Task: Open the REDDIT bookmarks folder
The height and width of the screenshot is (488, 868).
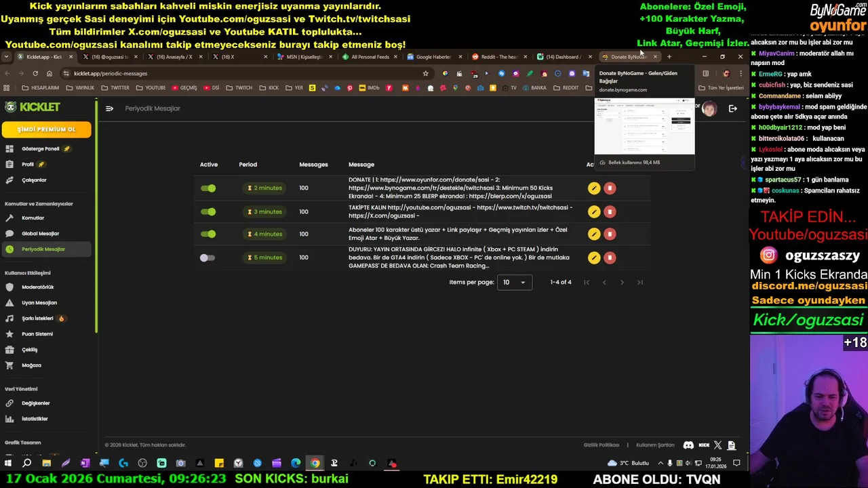Action: (566, 88)
